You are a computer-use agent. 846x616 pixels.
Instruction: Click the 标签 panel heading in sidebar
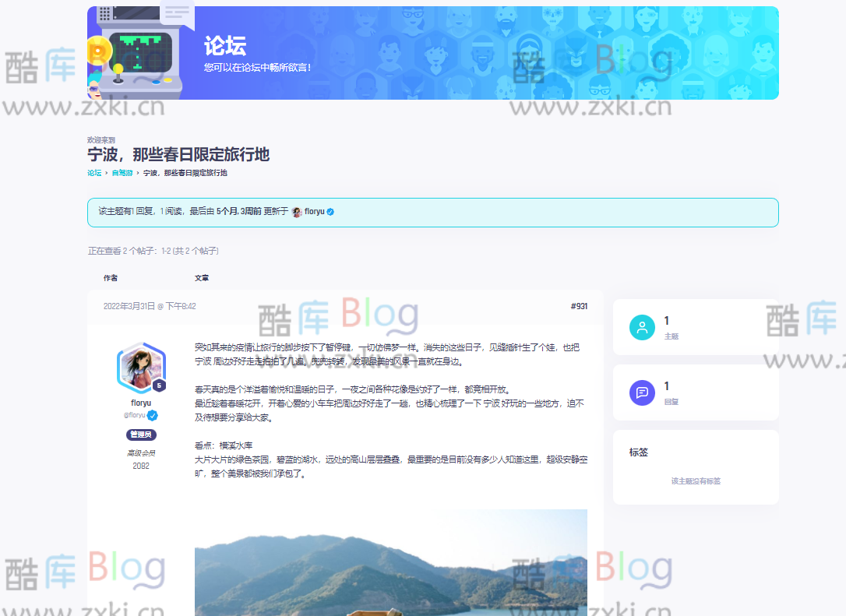click(639, 452)
